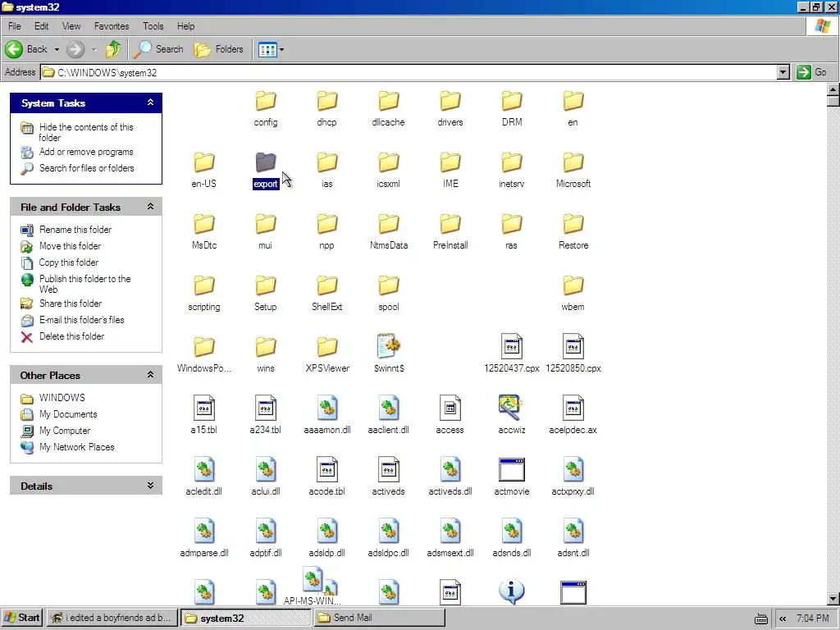Collapse the File and Folder Tasks panel
This screenshot has height=630, width=840.
(x=151, y=206)
